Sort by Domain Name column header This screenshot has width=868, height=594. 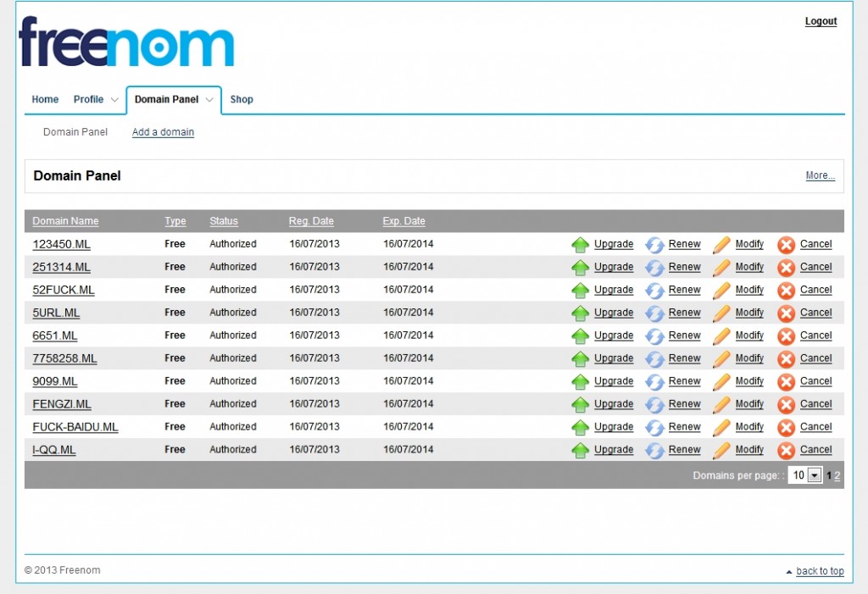click(65, 221)
